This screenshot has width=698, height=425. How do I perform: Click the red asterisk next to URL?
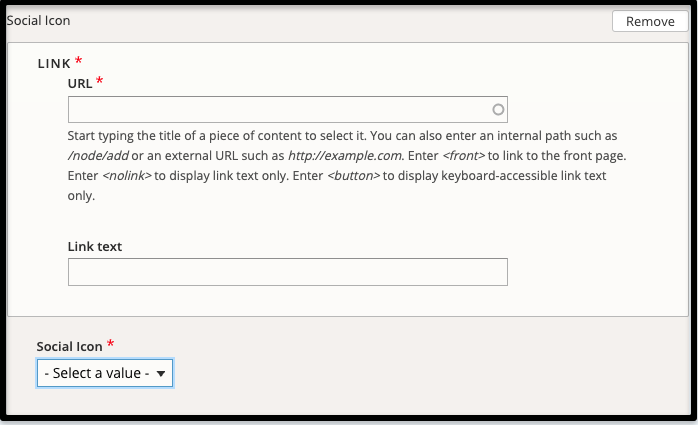[100, 81]
